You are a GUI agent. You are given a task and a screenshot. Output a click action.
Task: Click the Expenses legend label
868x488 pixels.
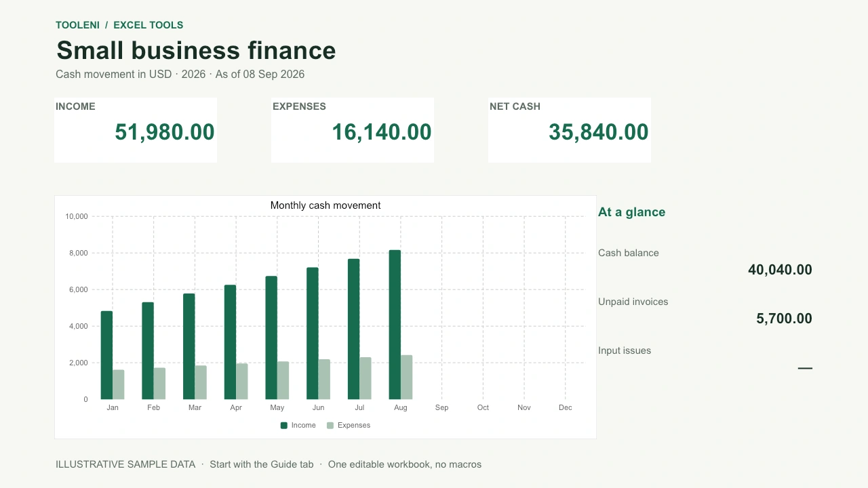tap(354, 426)
